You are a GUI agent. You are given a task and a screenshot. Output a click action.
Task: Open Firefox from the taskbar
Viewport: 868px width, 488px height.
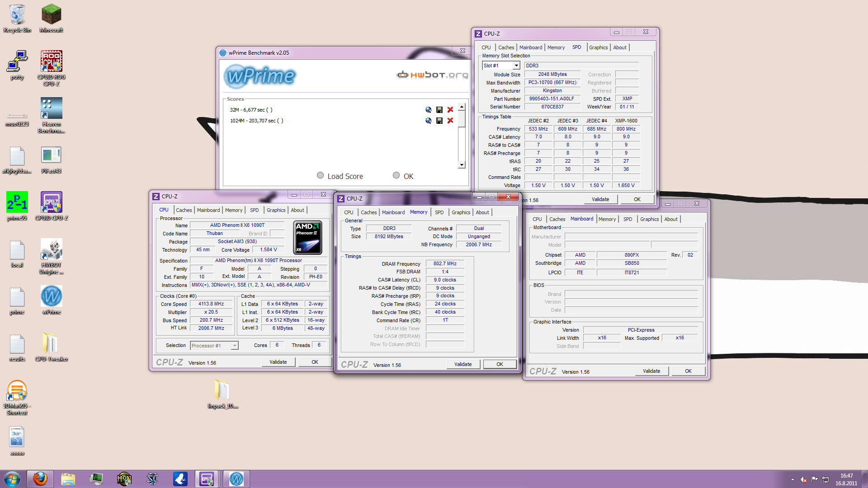point(40,479)
